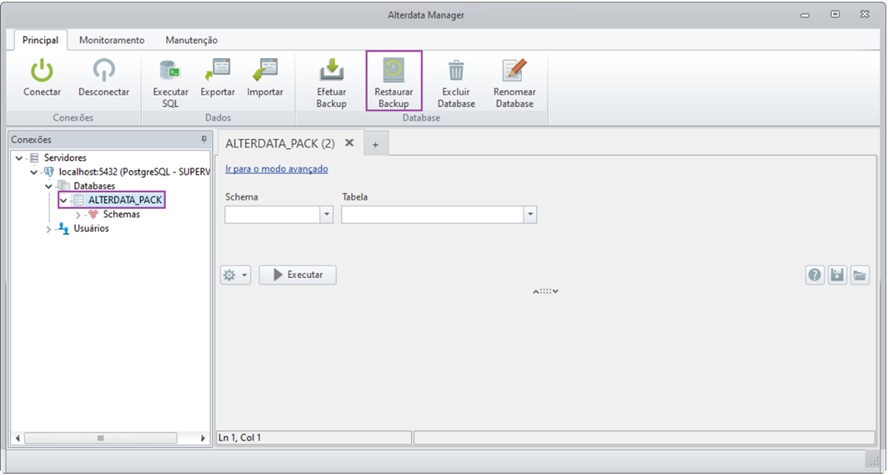
Task: Click the tree panel left scroll arrow
Action: click(x=17, y=438)
